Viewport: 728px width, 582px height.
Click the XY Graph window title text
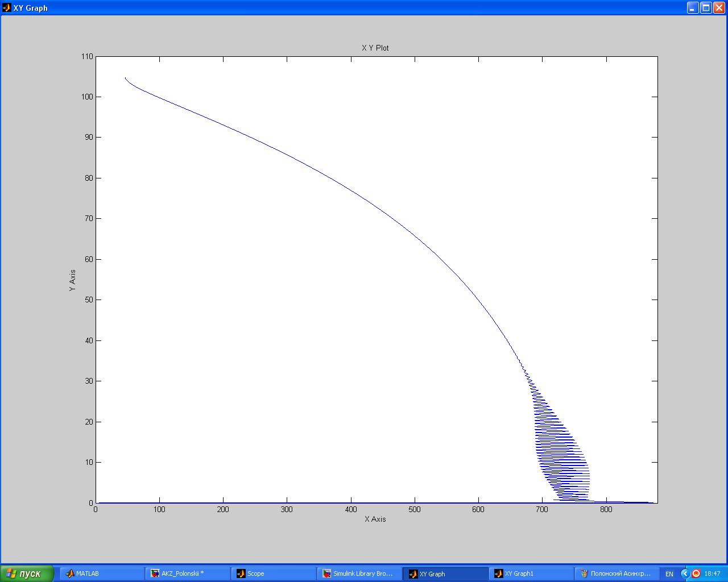(x=31, y=8)
